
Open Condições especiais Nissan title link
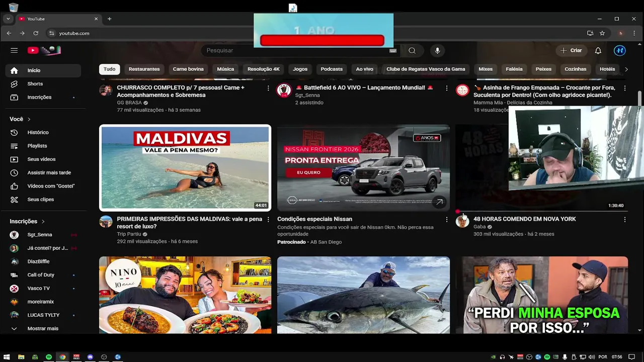(314, 219)
